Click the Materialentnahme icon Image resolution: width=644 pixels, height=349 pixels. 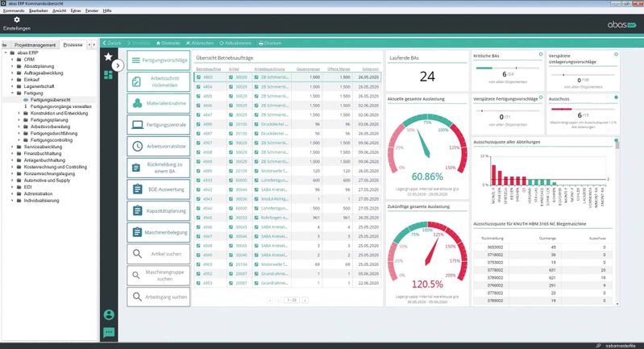pyautogui.click(x=137, y=103)
